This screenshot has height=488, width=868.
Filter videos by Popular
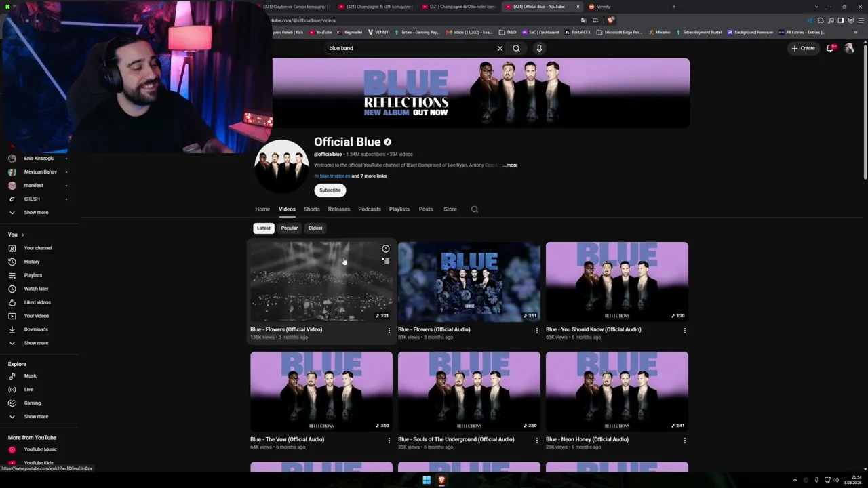tap(290, 228)
